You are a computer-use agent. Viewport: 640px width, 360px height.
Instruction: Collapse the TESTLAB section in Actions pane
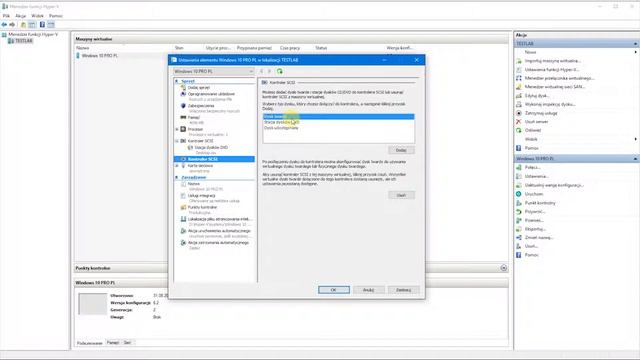coord(635,44)
